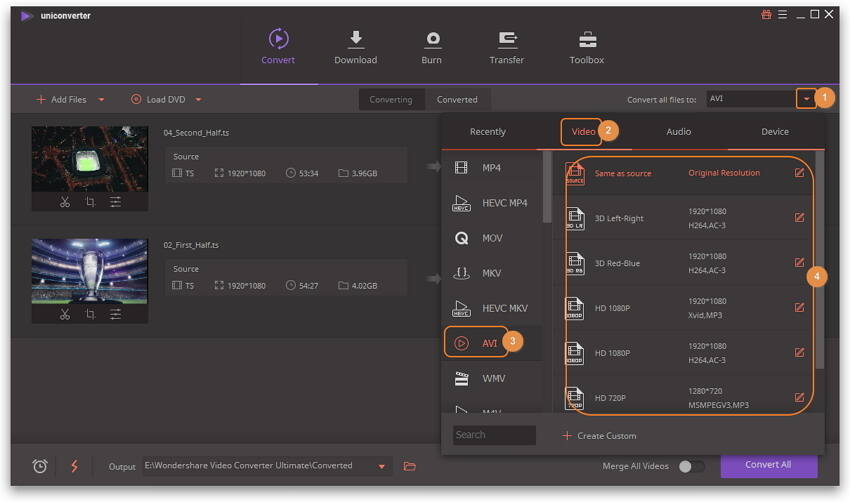The width and height of the screenshot is (850, 502).
Task: Select HD 1080P H264,AC-3 preset
Action: 683,353
